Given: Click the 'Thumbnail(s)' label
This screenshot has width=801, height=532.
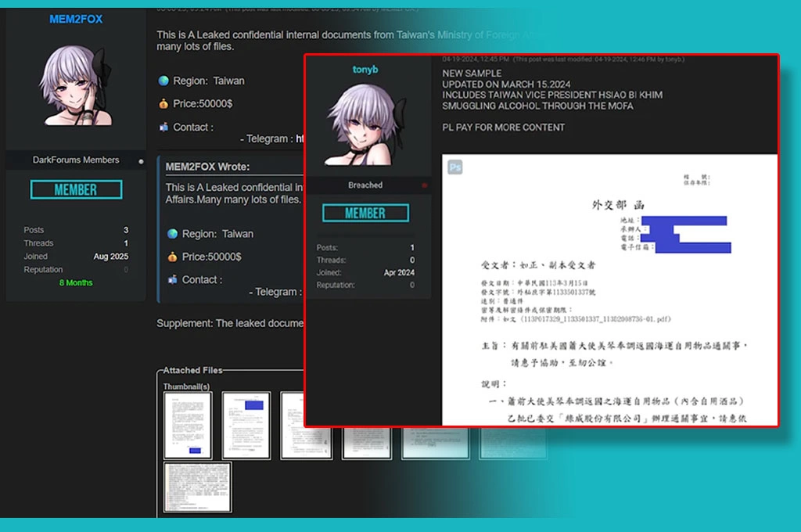Looking at the screenshot, I should [186, 386].
